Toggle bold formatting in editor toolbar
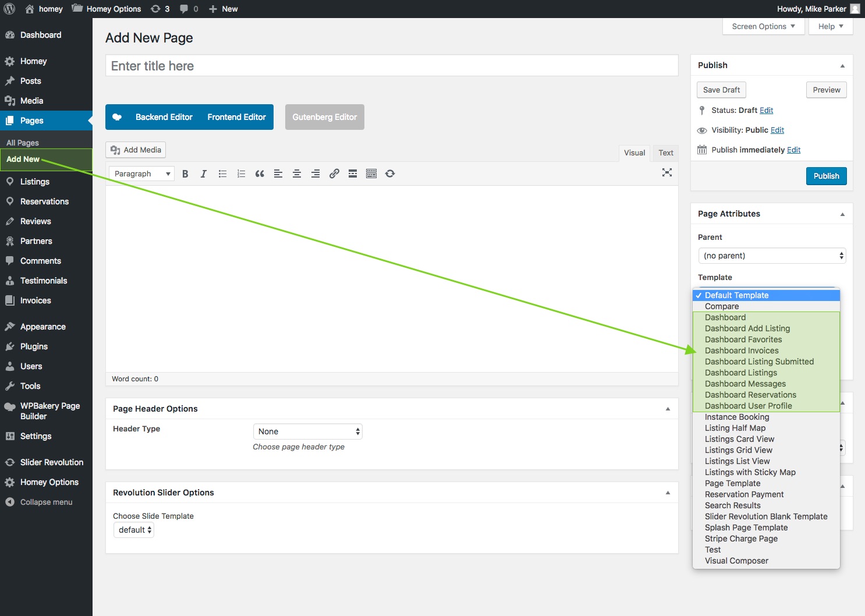 (x=185, y=174)
